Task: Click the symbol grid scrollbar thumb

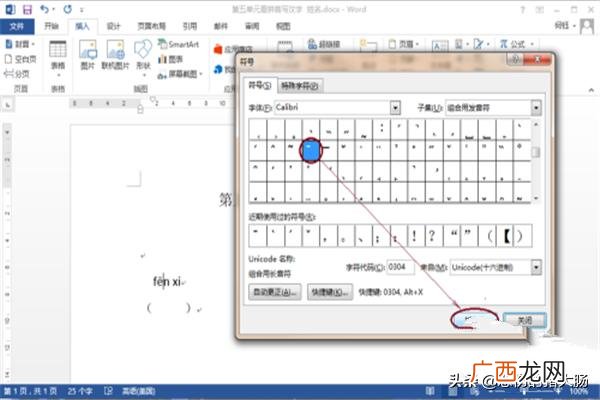Action: [x=536, y=152]
